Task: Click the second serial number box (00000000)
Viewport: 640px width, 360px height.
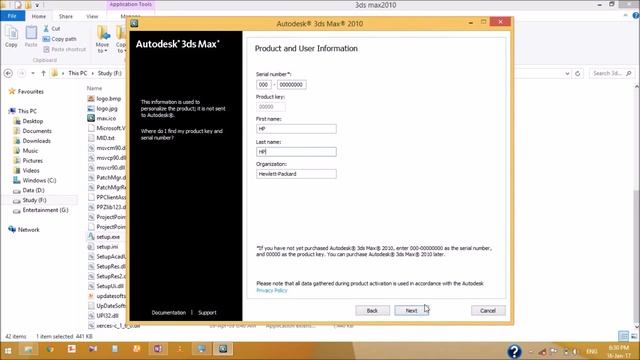Action: (291, 84)
